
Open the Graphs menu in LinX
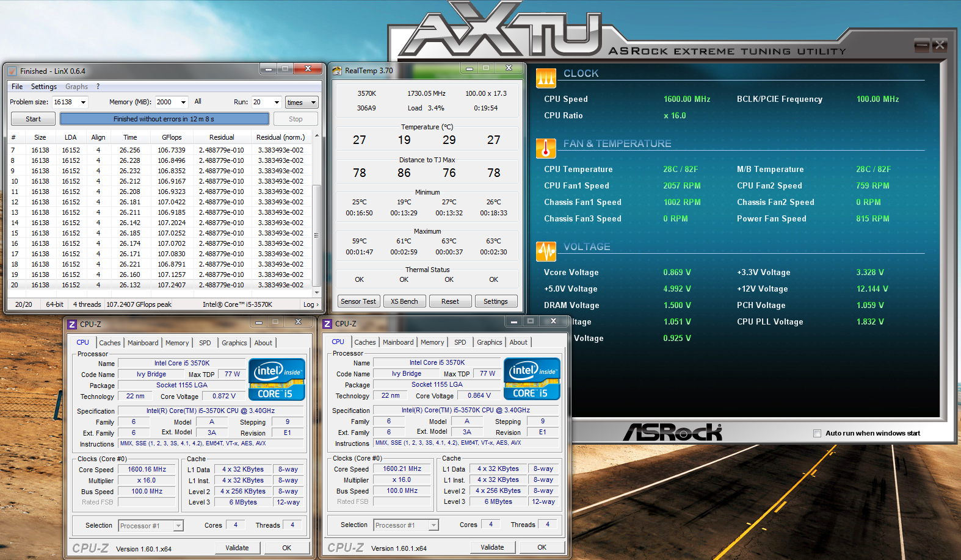pyautogui.click(x=76, y=87)
